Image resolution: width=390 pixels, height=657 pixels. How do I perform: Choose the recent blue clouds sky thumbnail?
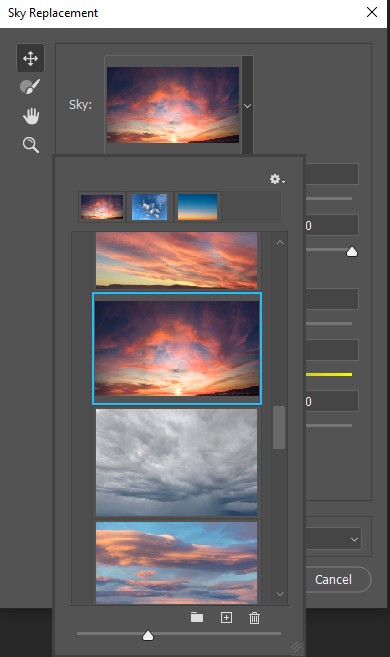pos(150,207)
